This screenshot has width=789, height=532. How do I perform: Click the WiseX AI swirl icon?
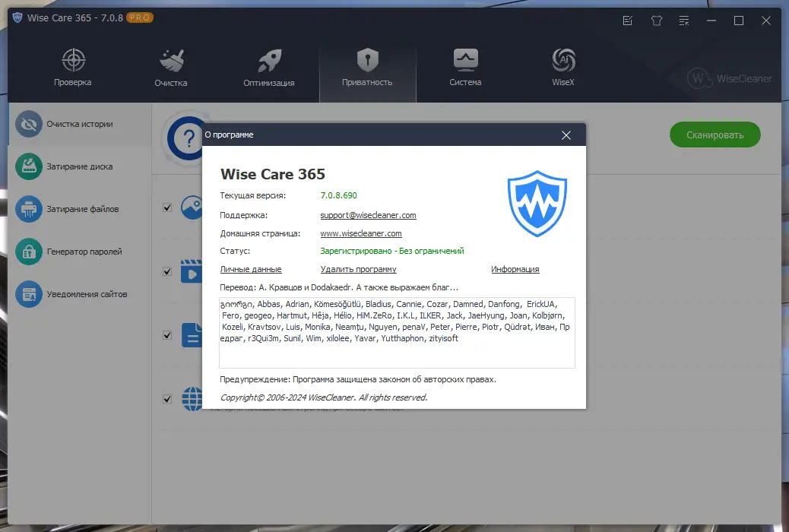(563, 60)
